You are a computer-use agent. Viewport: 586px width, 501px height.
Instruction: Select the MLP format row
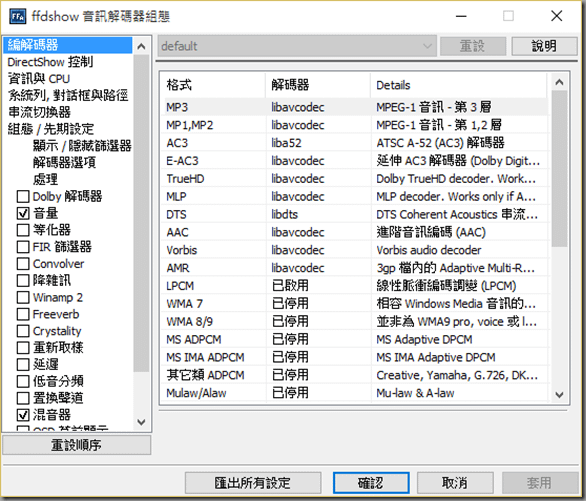pyautogui.click(x=355, y=197)
